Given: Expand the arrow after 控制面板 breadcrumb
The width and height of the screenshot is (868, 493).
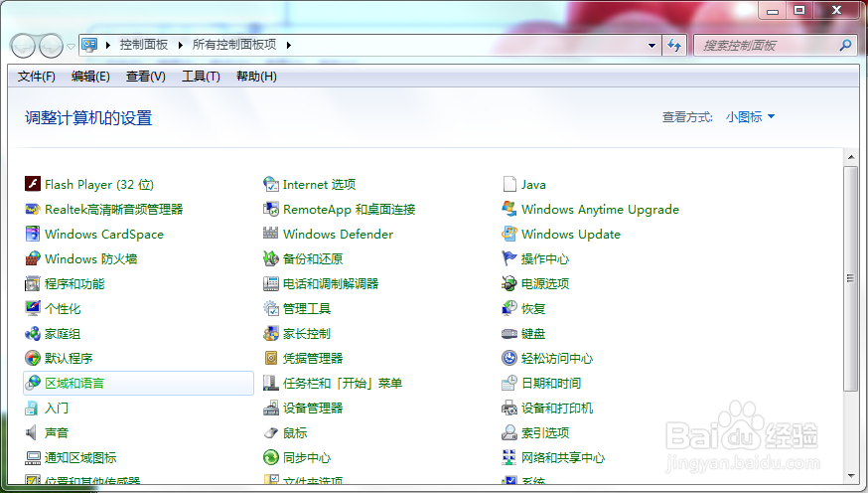Looking at the screenshot, I should click(x=180, y=45).
